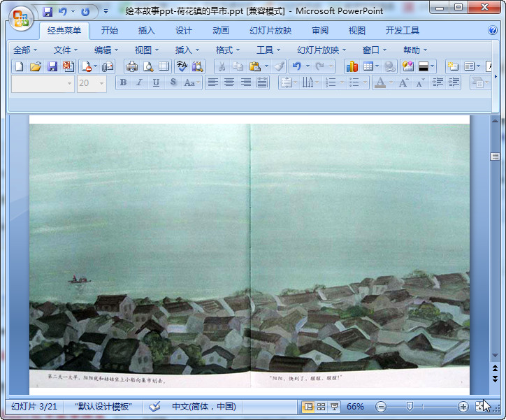Increase list indent level
The width and height of the screenshot is (506, 420).
[454, 83]
